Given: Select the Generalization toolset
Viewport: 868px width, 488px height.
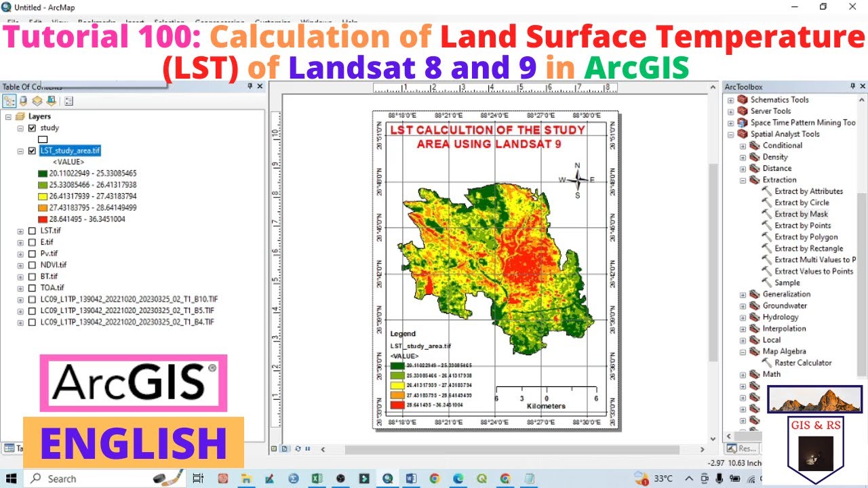Looking at the screenshot, I should 786,294.
